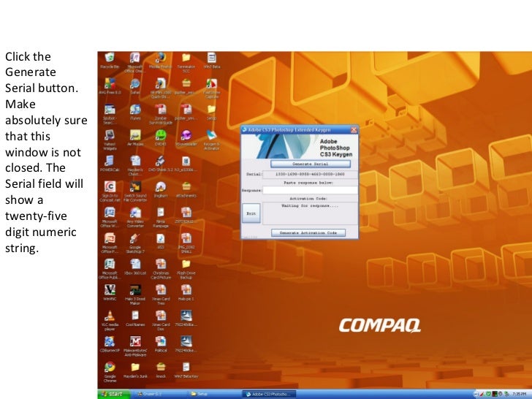Launch the WinVNC desktop icon

coord(110,292)
